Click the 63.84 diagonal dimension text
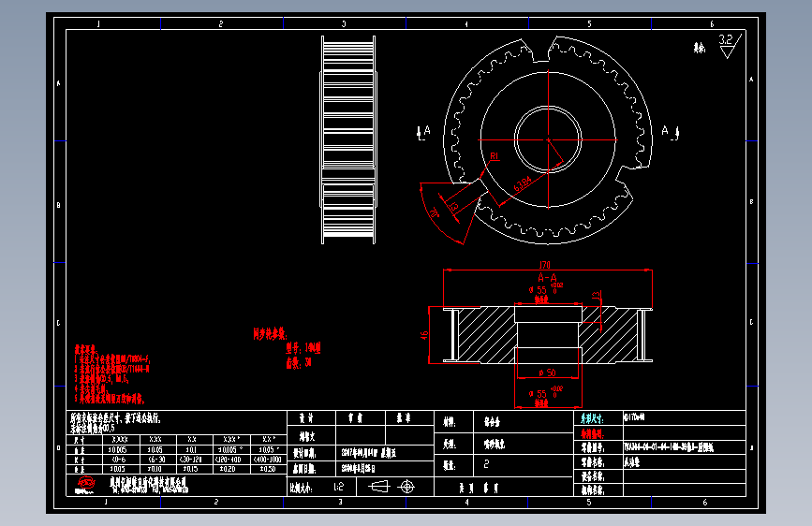 pos(523,183)
